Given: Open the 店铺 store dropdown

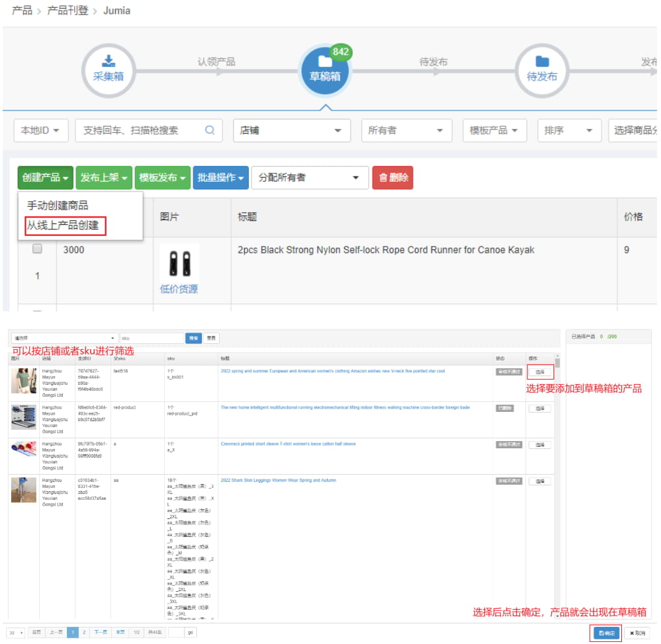Looking at the screenshot, I should click(291, 130).
